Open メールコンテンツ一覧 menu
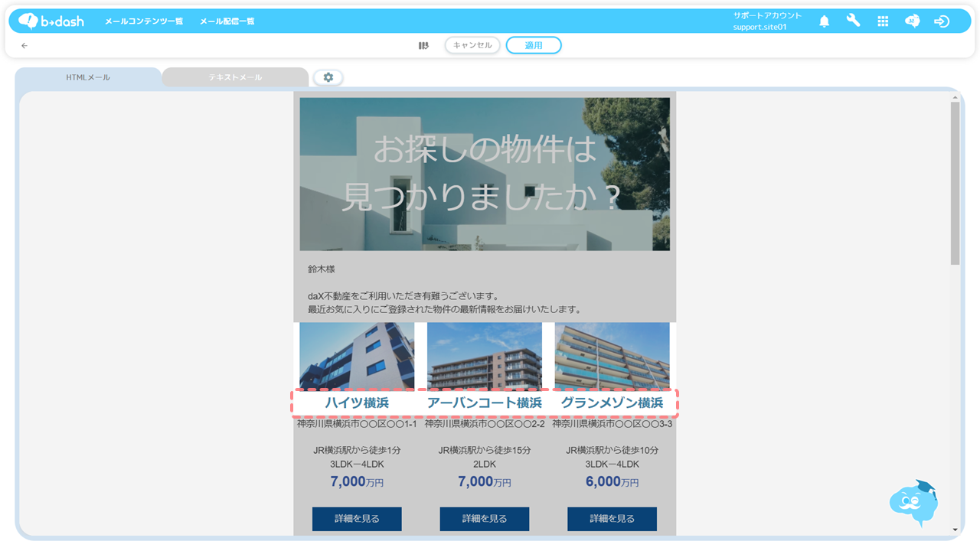 144,21
